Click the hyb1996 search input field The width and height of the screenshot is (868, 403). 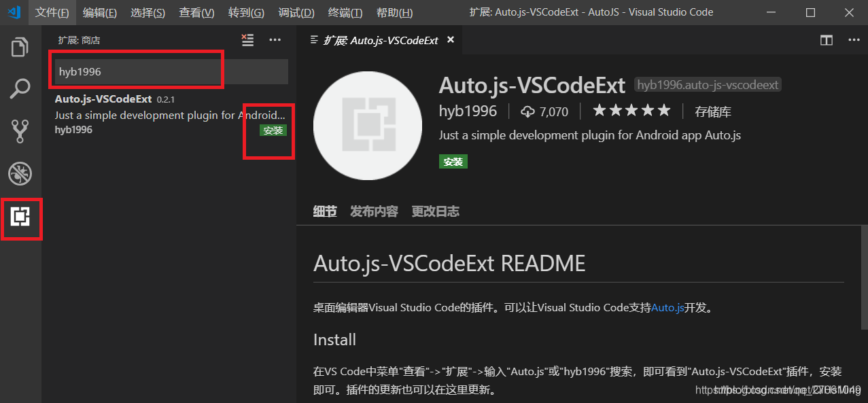(136, 71)
